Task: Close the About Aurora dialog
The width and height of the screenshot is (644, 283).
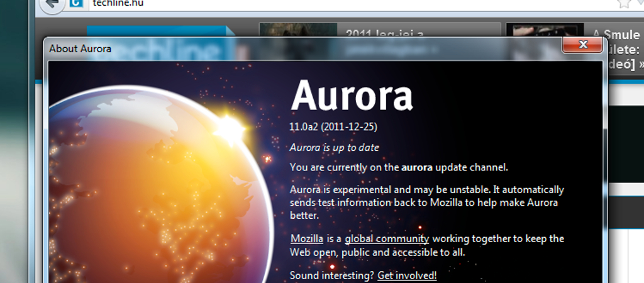Action: click(x=582, y=45)
